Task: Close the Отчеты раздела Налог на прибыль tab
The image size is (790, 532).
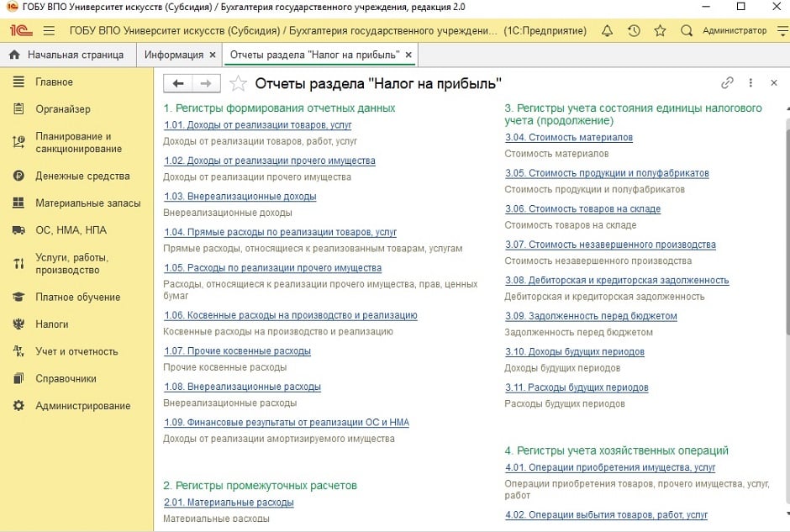Action: pos(408,55)
